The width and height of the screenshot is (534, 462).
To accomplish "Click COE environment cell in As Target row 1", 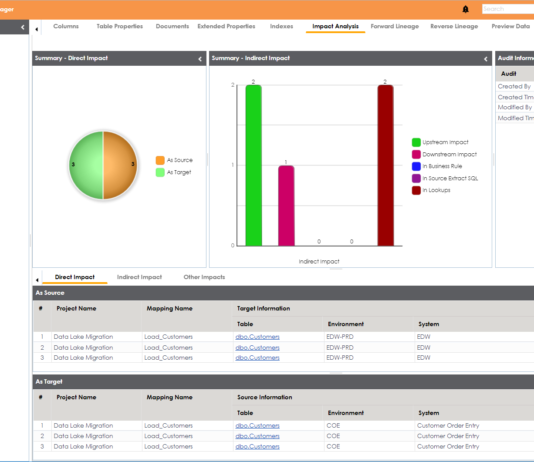I will pos(333,426).
